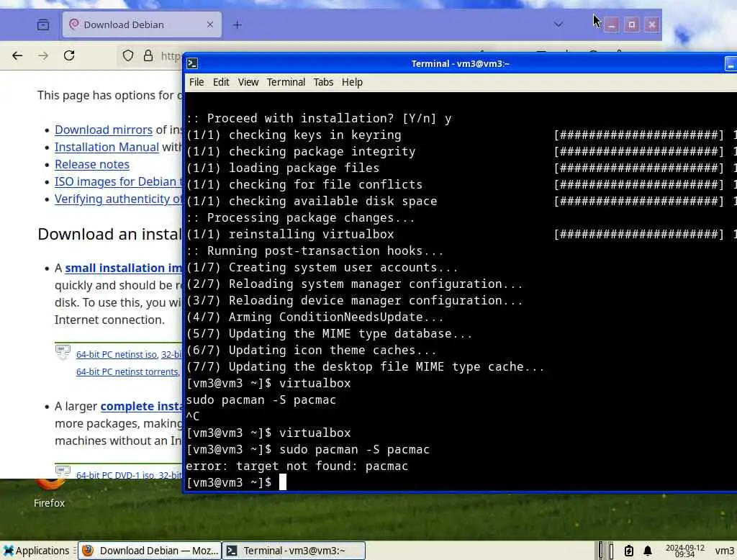
Task: Open a new Firefox tab
Action: tap(238, 24)
